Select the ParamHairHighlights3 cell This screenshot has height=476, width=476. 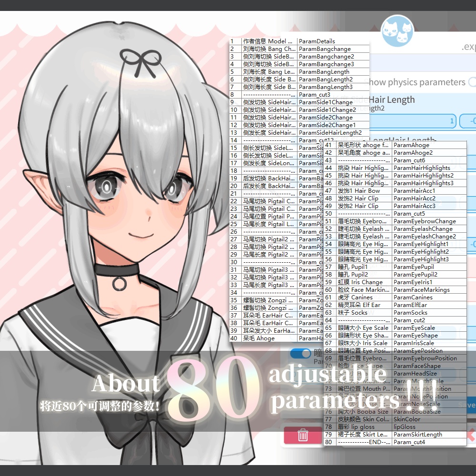[429, 183]
